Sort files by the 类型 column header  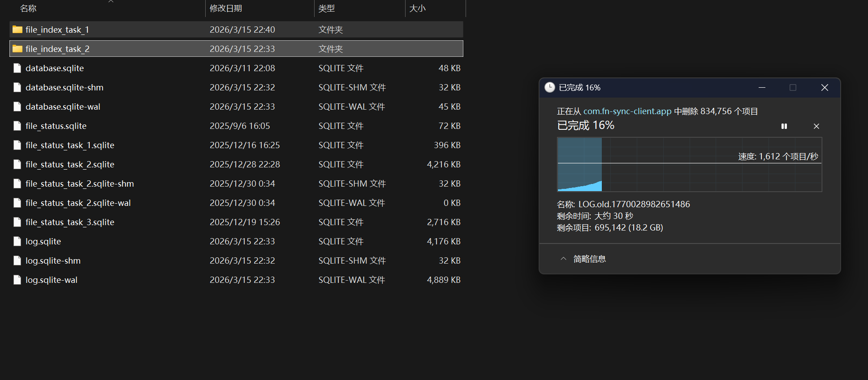pyautogui.click(x=327, y=9)
